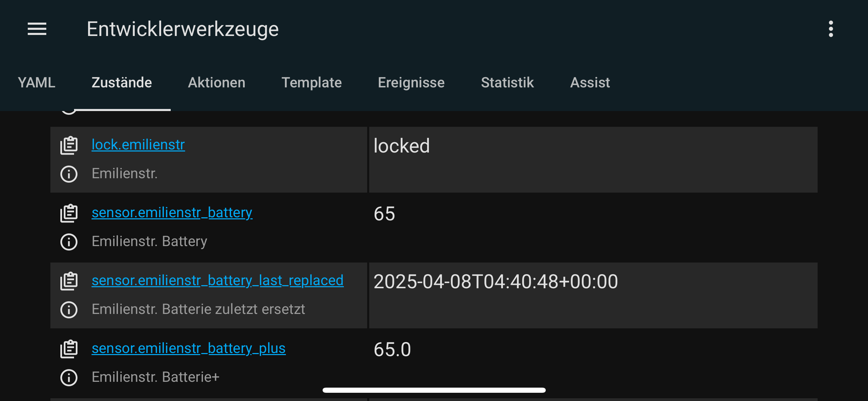
Task: Open the three-dot overflow menu
Action: click(x=831, y=29)
